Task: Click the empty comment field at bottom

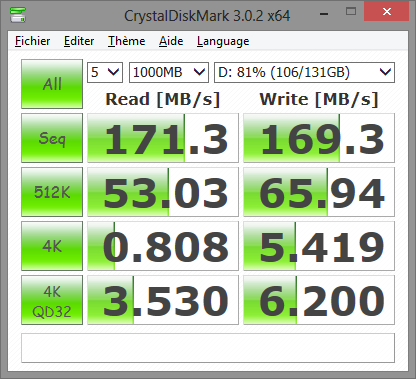Action: coord(208,348)
